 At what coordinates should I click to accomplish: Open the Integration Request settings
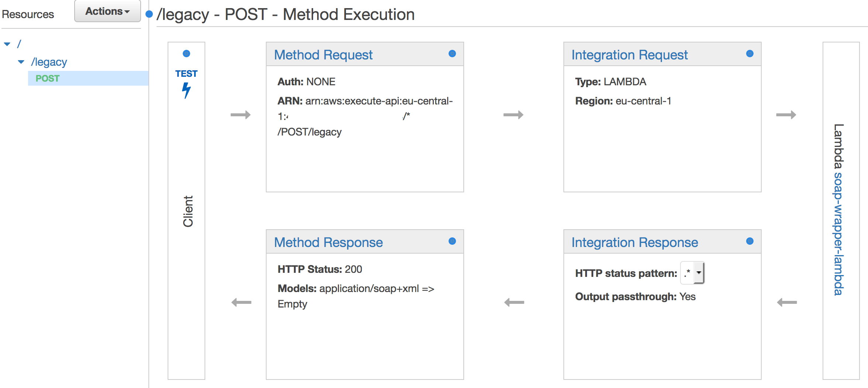point(629,55)
